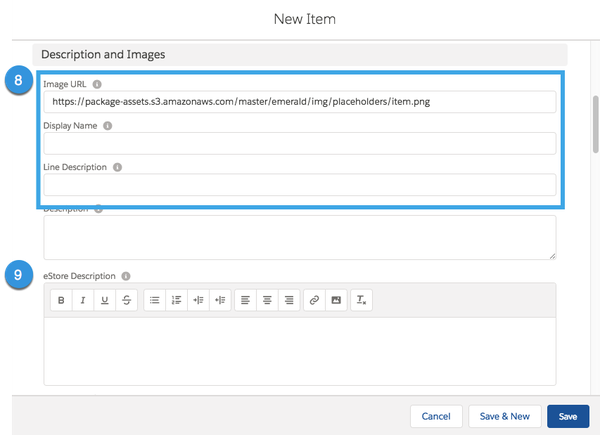Insert an image into the description
The image size is (600, 435).
pos(337,300)
